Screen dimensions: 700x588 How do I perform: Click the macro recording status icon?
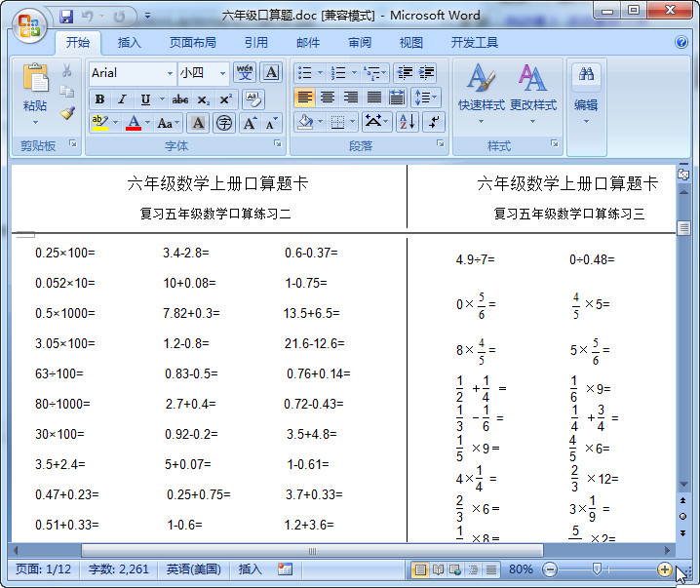[x=285, y=568]
